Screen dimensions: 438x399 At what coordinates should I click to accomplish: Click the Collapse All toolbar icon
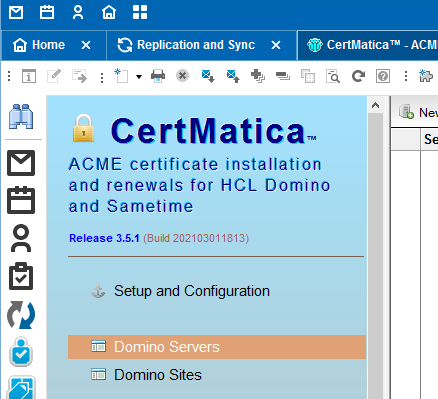283,76
